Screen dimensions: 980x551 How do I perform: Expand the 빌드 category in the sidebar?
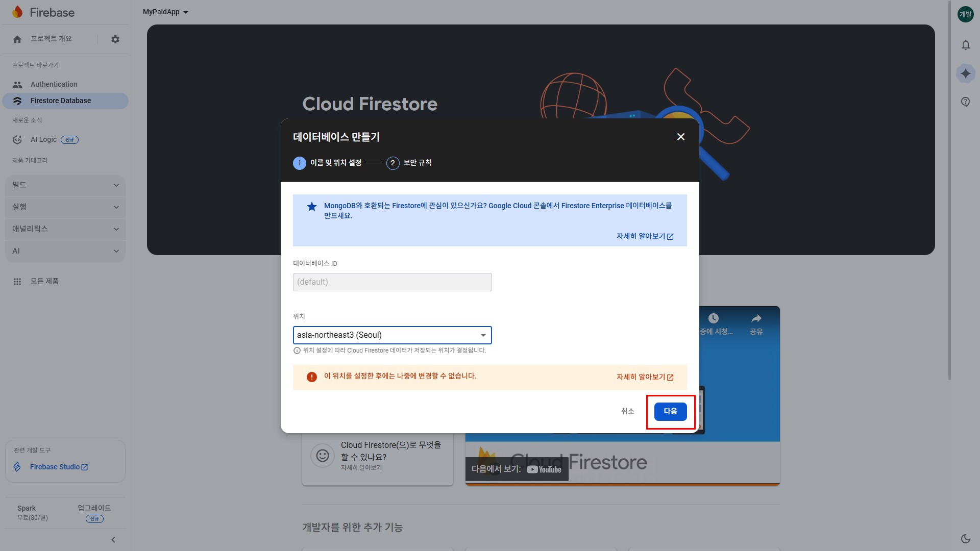(x=65, y=185)
